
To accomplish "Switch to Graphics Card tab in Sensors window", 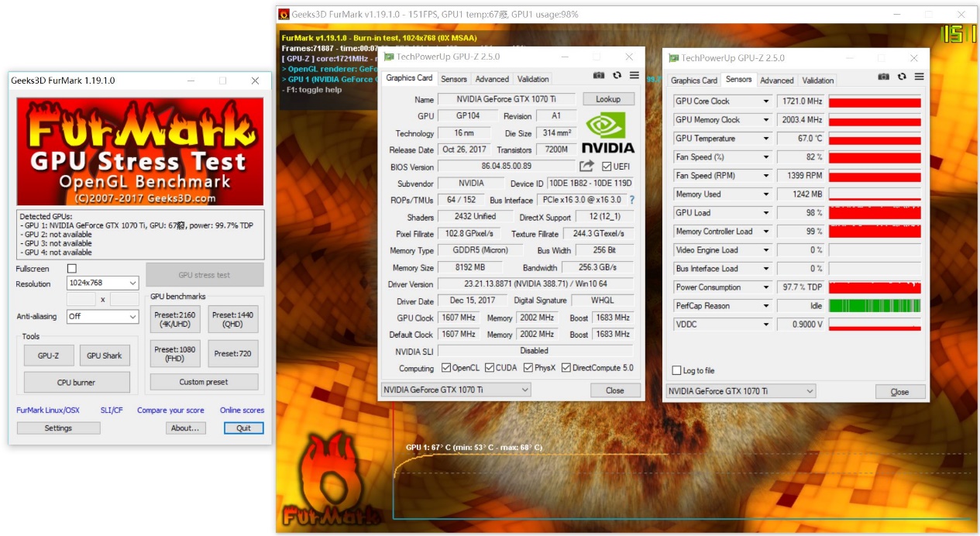I will coord(694,81).
